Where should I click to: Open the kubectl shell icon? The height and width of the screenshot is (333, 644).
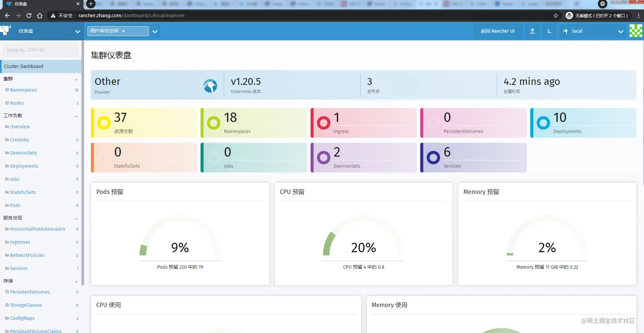[549, 31]
